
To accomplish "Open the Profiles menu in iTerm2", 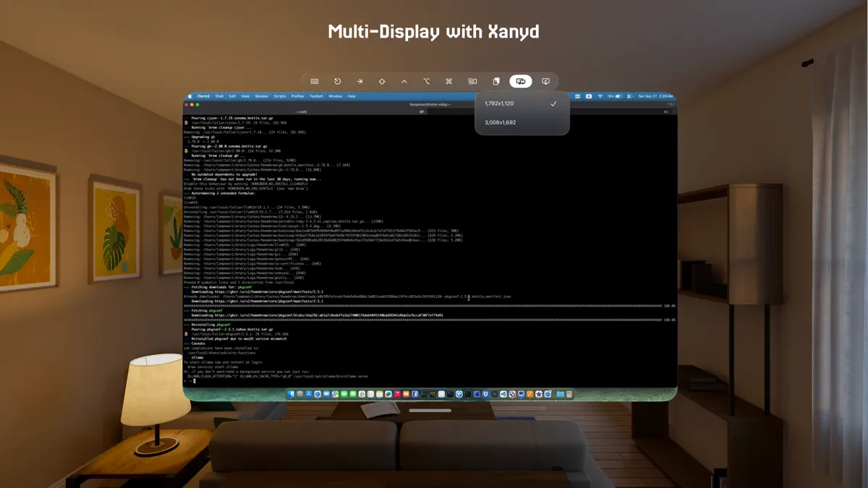I will pos(298,95).
